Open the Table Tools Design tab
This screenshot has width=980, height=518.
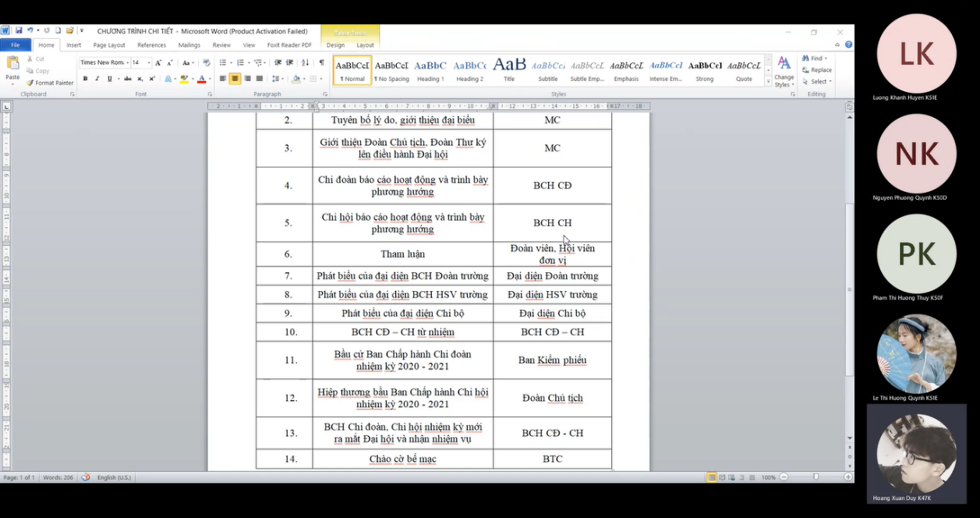click(335, 44)
